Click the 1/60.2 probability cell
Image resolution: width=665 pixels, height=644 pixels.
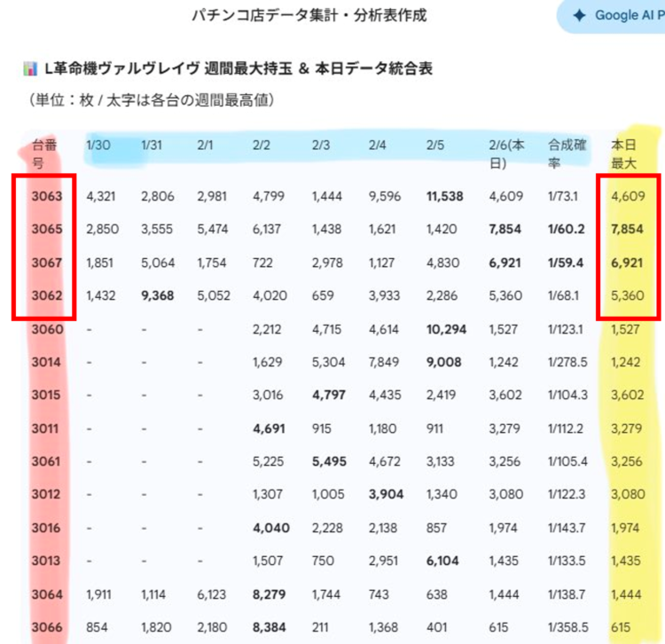point(567,229)
